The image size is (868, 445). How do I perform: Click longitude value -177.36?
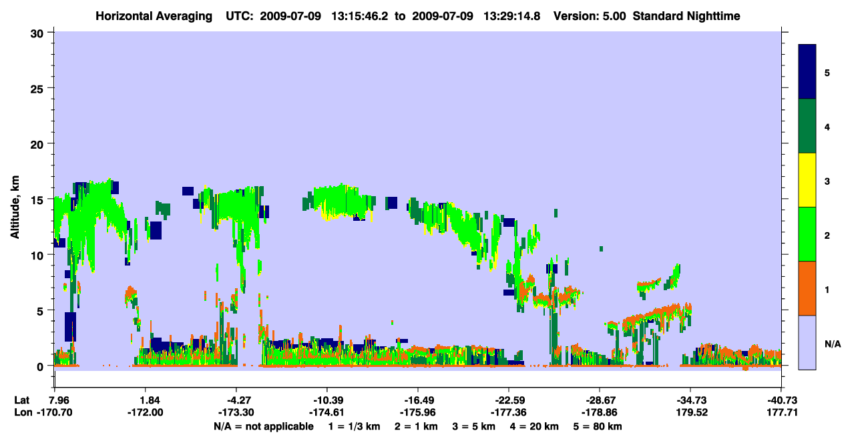[509, 412]
